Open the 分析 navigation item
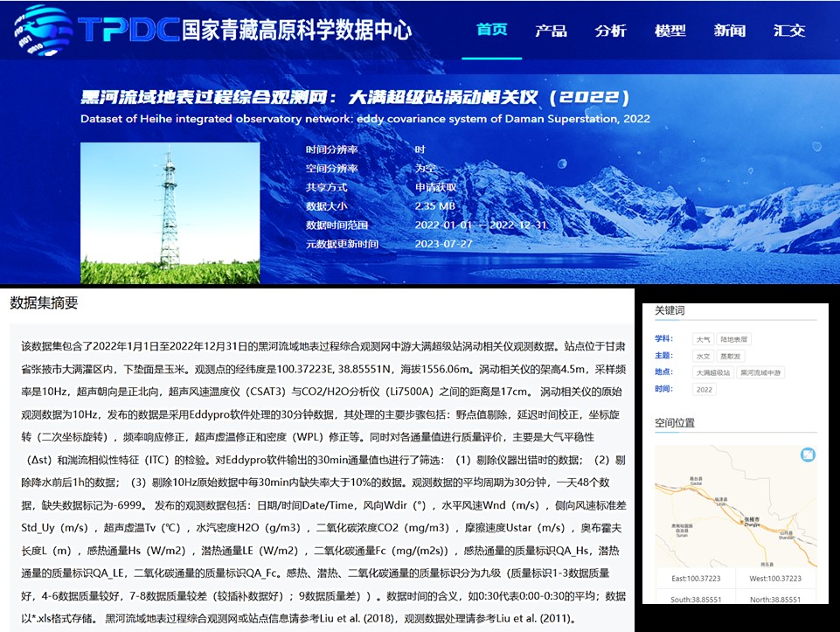The width and height of the screenshot is (840, 632). tap(610, 31)
